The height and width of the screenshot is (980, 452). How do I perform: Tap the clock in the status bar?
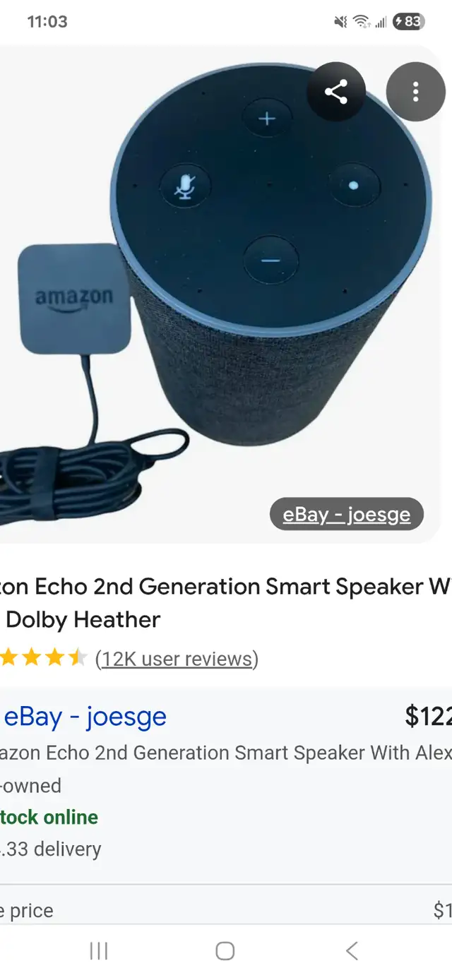pos(47,22)
